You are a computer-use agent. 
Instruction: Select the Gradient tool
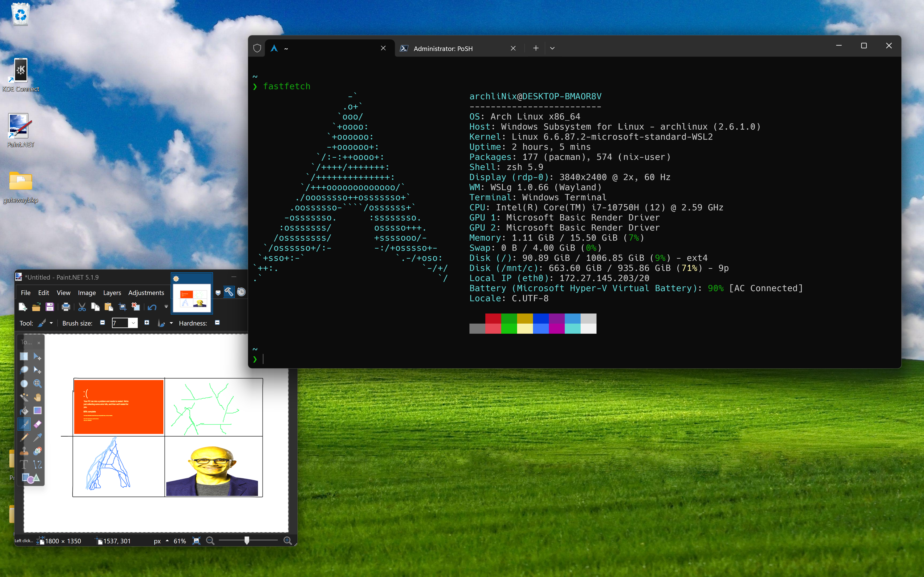pyautogui.click(x=38, y=411)
